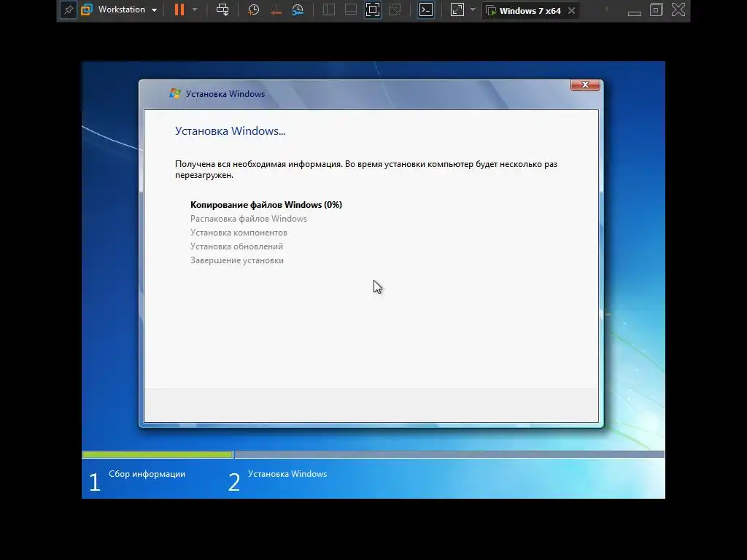Enter full screen mode
Screen dimensions: 747x560
click(x=373, y=9)
